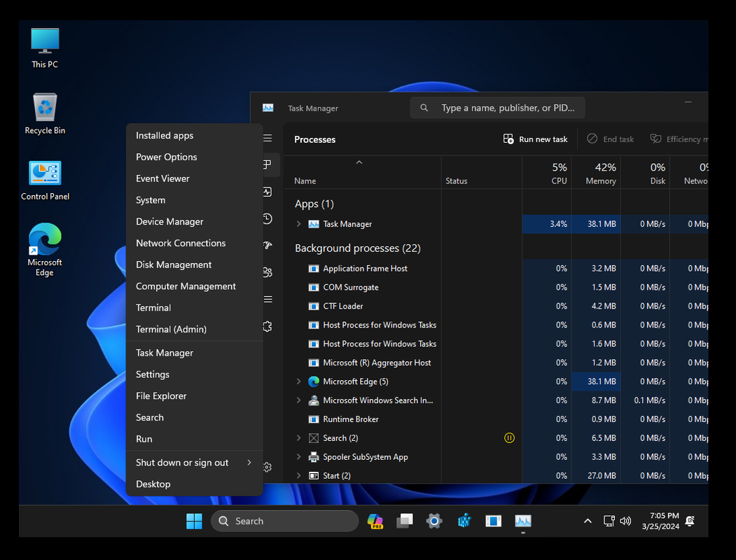The height and width of the screenshot is (560, 736).
Task: Click the Search (2) suspended status icon
Action: (x=509, y=438)
